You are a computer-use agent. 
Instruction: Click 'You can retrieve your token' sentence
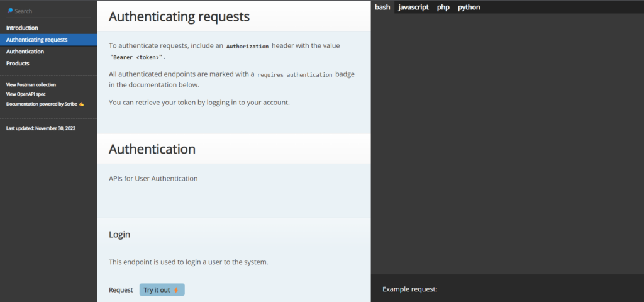click(x=199, y=103)
